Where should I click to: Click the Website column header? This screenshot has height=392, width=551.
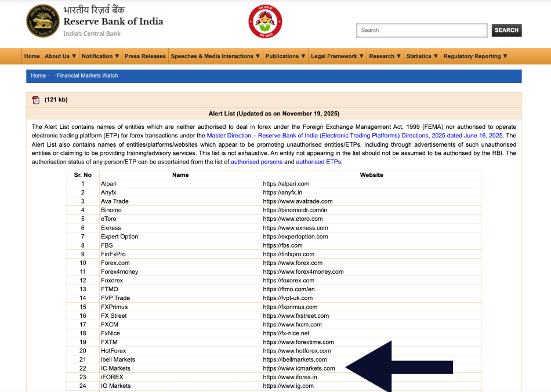click(x=371, y=175)
